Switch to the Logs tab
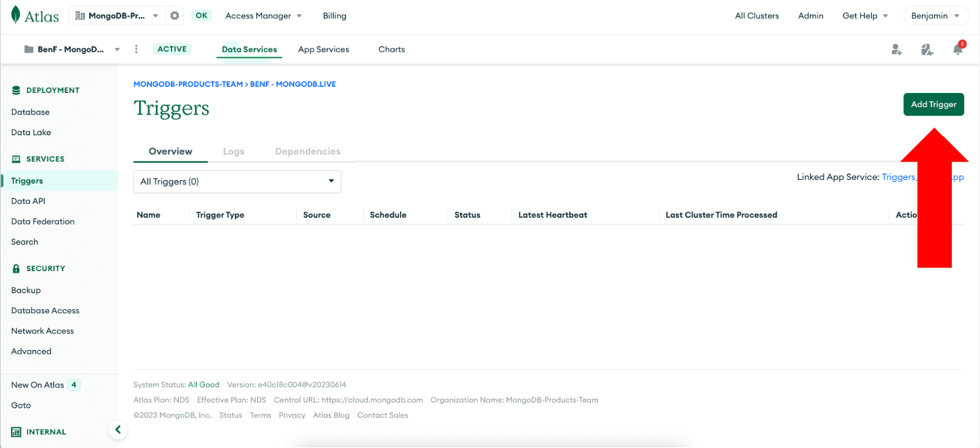Viewport: 980px width, 448px height. (233, 152)
